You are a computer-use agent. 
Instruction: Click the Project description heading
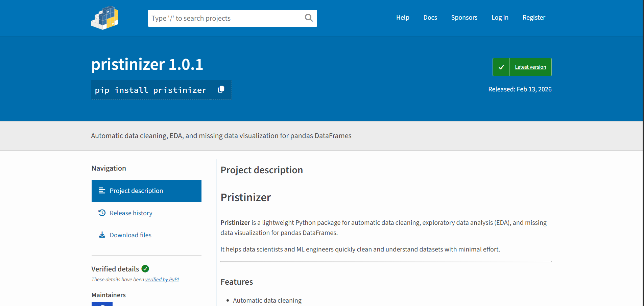click(x=262, y=170)
